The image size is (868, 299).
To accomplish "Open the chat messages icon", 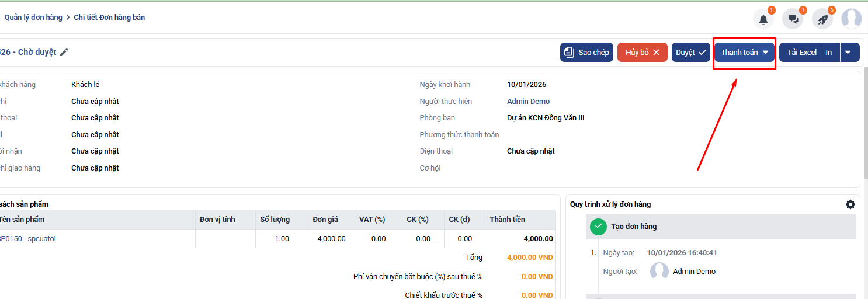I will (793, 19).
